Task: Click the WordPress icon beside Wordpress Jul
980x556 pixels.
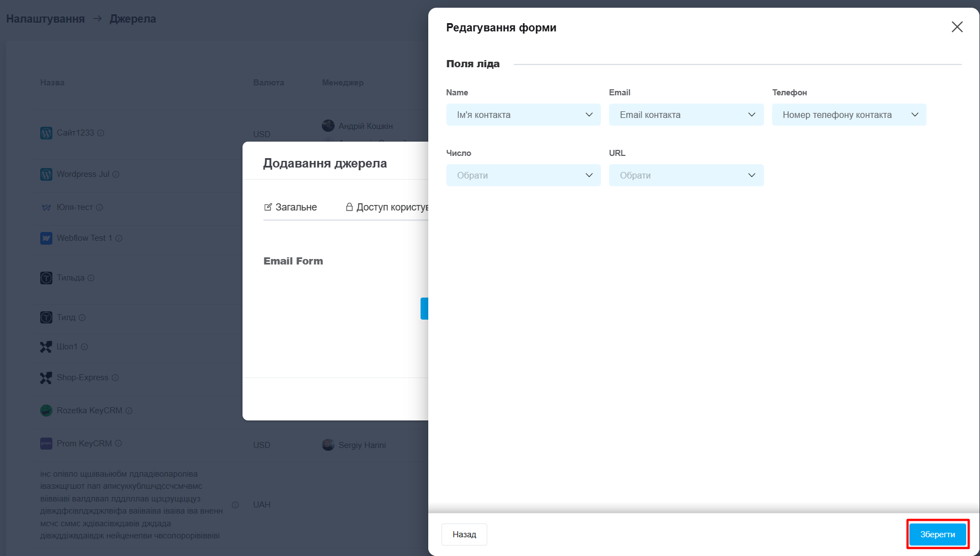Action: [x=46, y=175]
